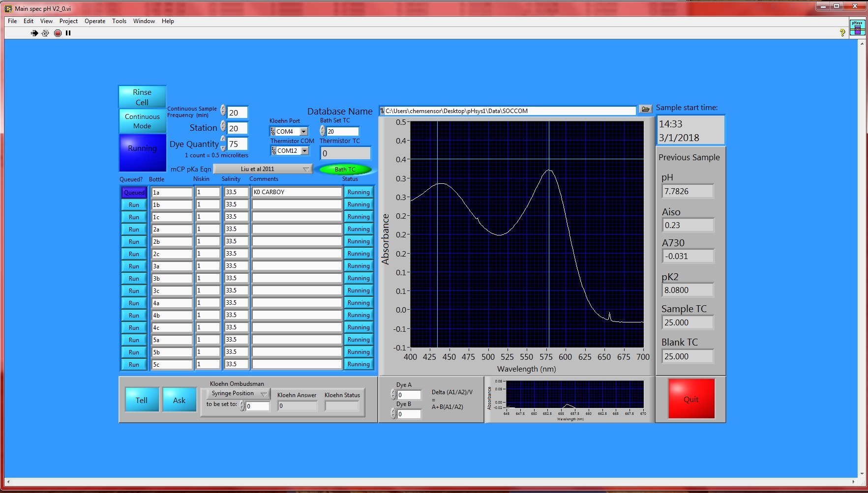Viewport: 868px width, 493px height.
Task: Click the Run arrow in the toolbar
Action: pos(34,33)
